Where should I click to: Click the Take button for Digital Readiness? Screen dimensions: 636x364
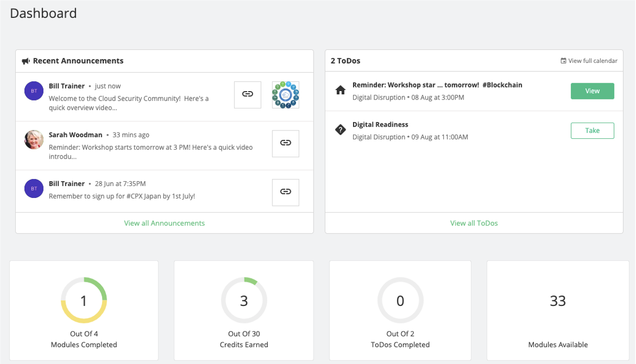[593, 130]
